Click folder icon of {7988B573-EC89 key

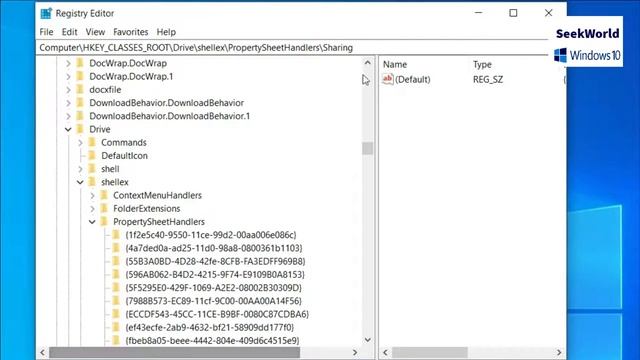(x=116, y=301)
